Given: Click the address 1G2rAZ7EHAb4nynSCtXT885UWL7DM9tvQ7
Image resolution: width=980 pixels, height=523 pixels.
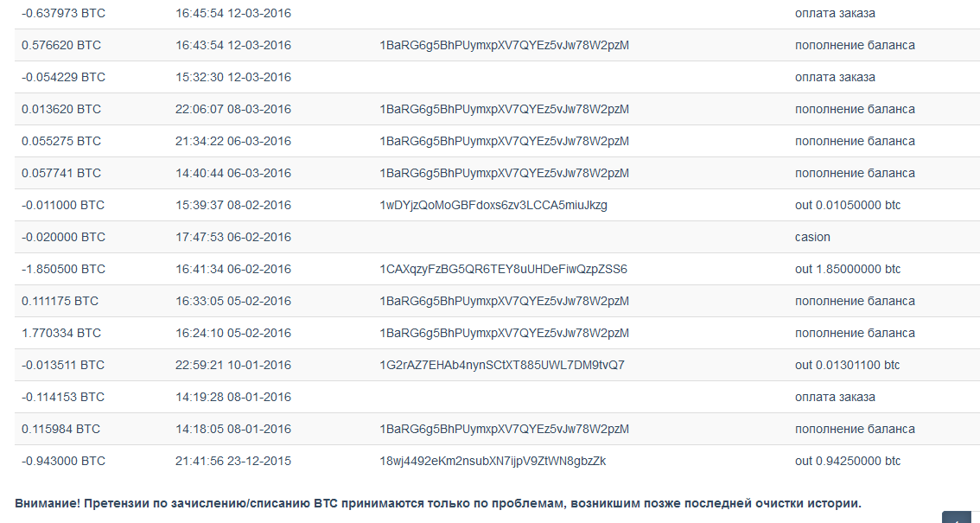Looking at the screenshot, I should (502, 365).
